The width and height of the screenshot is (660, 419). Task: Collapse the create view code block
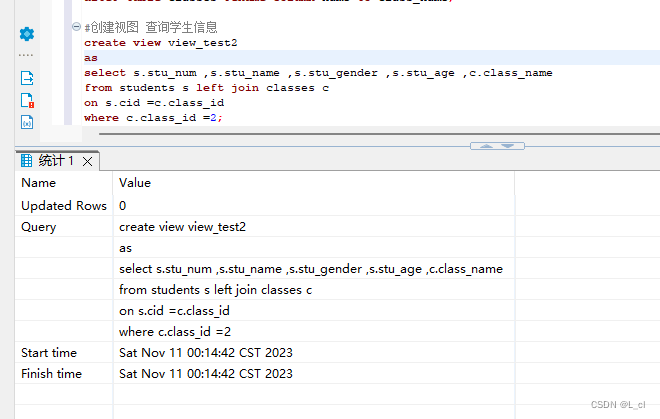click(x=76, y=27)
